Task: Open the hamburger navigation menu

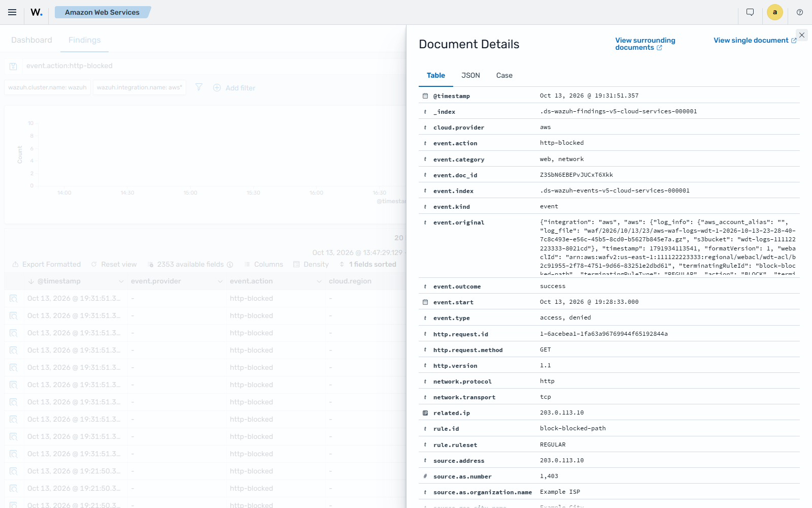Action: pos(12,12)
